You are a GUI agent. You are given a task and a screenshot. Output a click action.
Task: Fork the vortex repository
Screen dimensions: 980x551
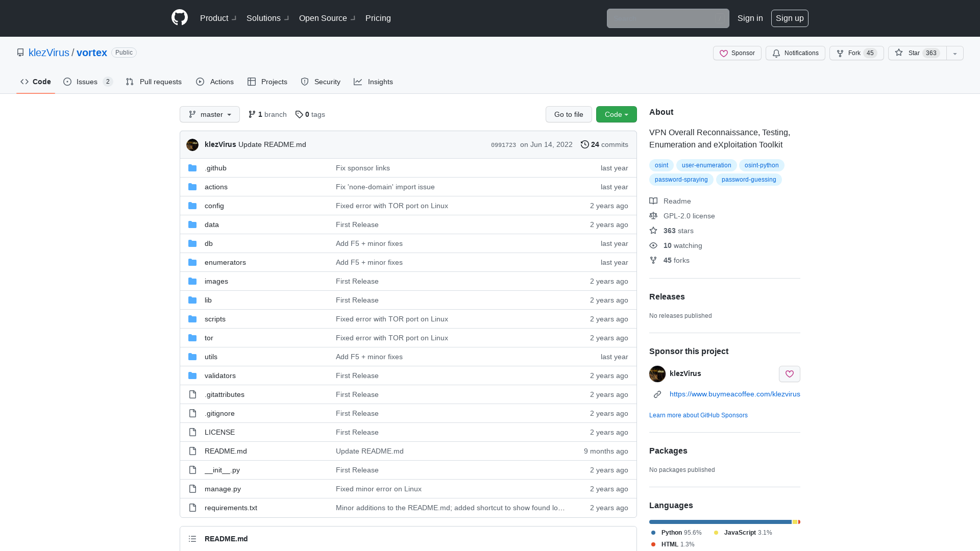click(x=856, y=53)
